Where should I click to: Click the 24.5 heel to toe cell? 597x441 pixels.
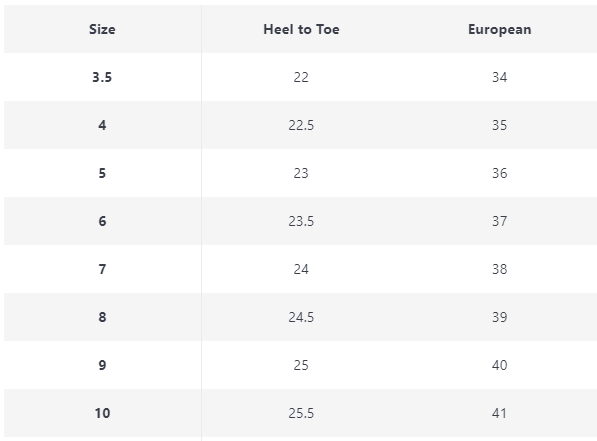point(301,317)
